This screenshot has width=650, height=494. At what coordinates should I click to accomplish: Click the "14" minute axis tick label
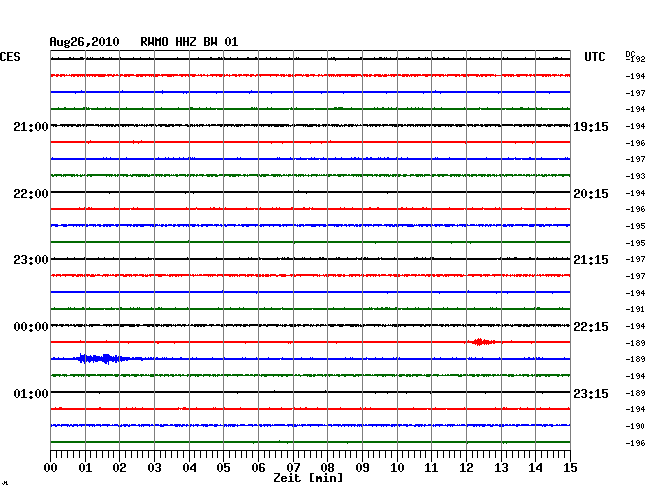point(535,467)
